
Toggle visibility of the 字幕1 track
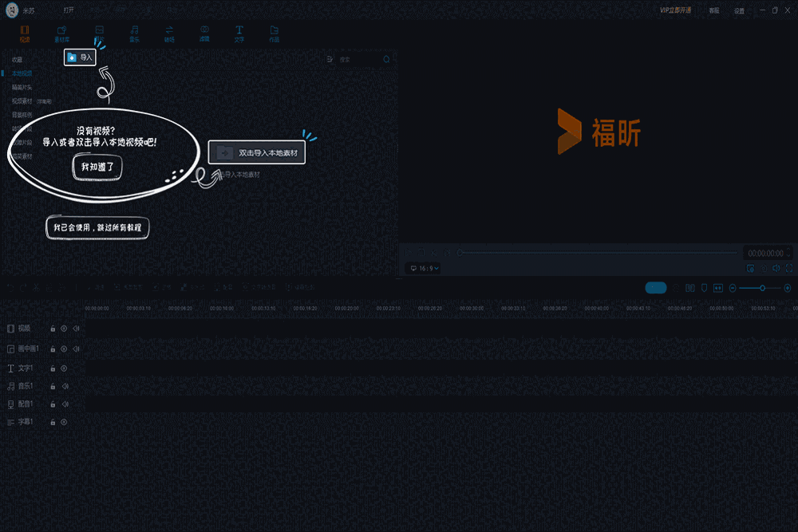click(x=64, y=422)
